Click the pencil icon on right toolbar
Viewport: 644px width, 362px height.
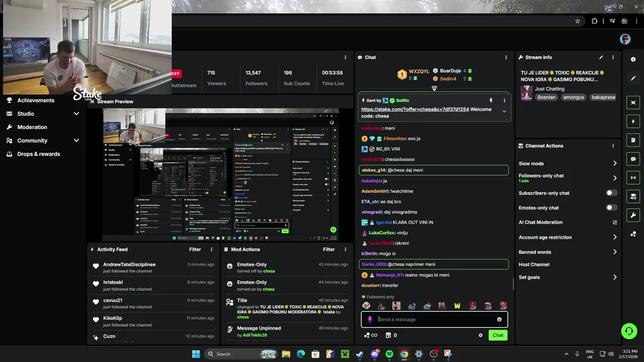click(x=633, y=78)
